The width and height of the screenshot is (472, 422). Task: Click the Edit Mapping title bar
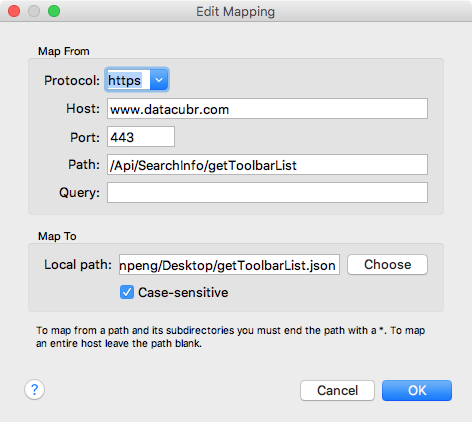(x=236, y=11)
